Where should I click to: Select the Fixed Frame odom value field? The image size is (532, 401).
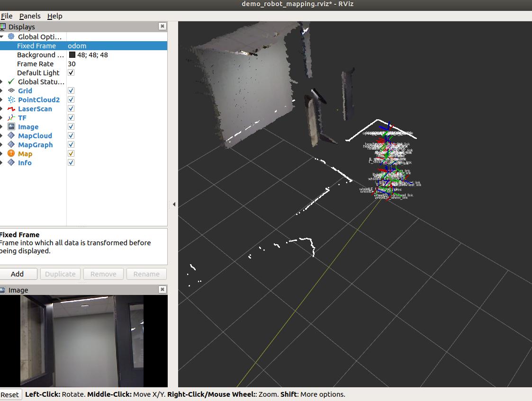click(116, 46)
